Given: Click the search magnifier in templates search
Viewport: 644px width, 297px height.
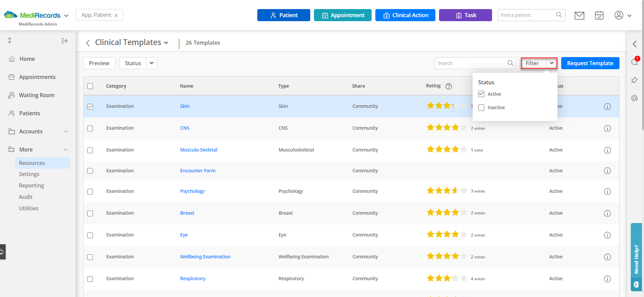Looking at the screenshot, I should 510,63.
